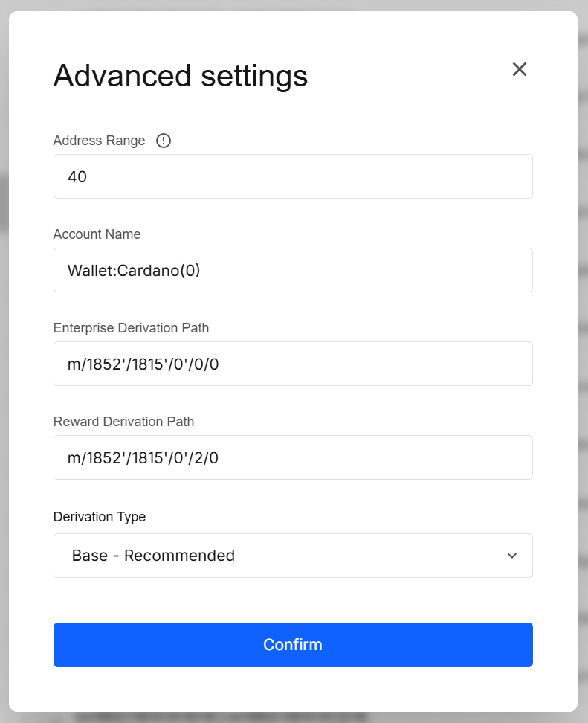Screen dimensions: 588x723
Task: Click the Base - Recommended option text
Action: 153,556
